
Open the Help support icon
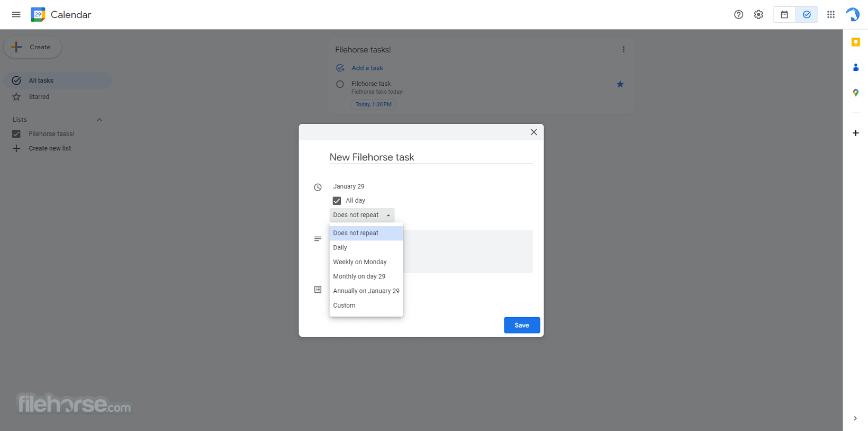(x=738, y=14)
